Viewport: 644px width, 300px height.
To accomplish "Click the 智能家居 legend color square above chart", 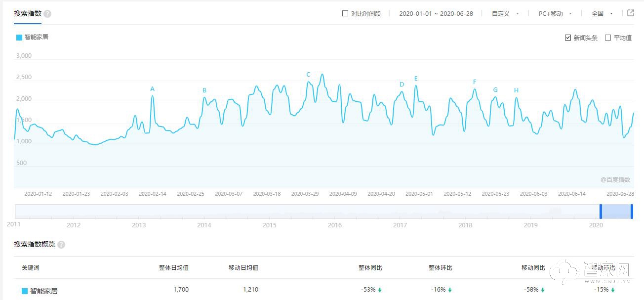I will [19, 37].
